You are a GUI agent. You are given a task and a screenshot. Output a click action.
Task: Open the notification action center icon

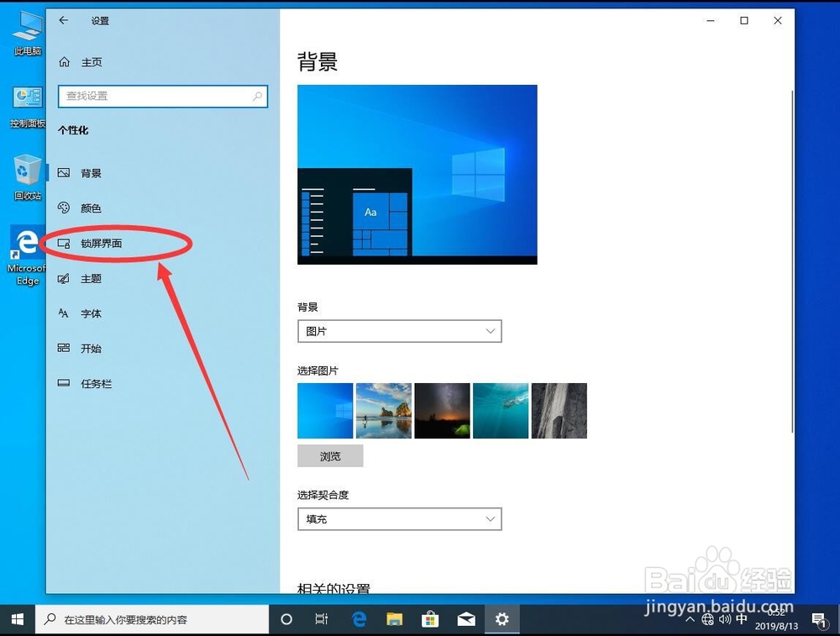click(820, 620)
